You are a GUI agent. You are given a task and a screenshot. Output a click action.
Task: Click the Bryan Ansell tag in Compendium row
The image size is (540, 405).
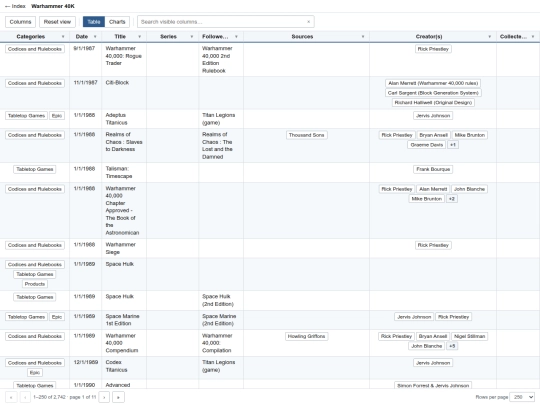click(x=433, y=336)
